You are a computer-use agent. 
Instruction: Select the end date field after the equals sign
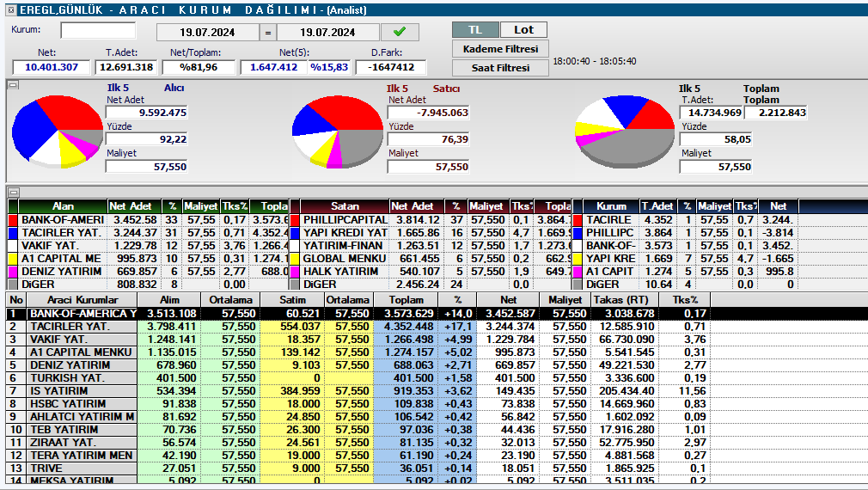(327, 32)
